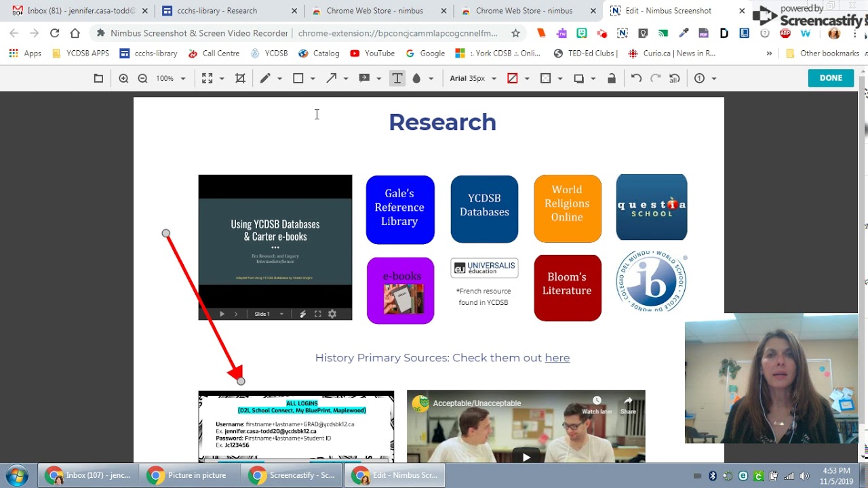Select the Blur drop tool

point(416,79)
